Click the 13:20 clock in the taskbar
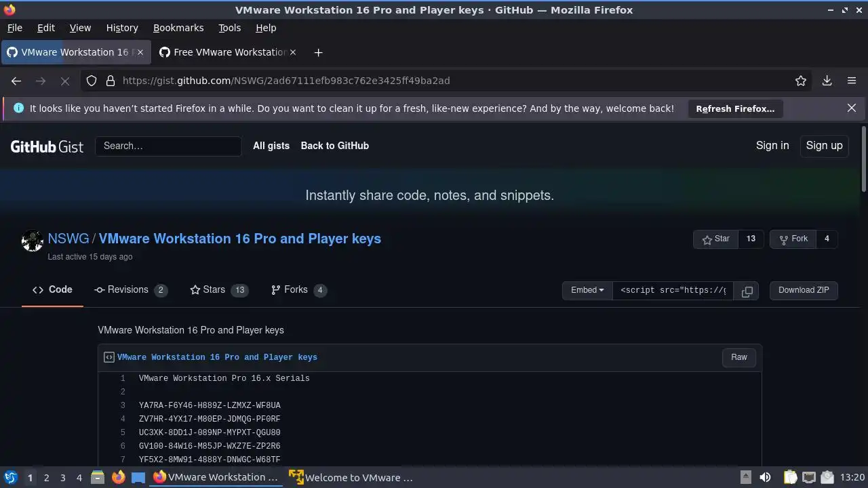The width and height of the screenshot is (868, 488). coord(852,478)
